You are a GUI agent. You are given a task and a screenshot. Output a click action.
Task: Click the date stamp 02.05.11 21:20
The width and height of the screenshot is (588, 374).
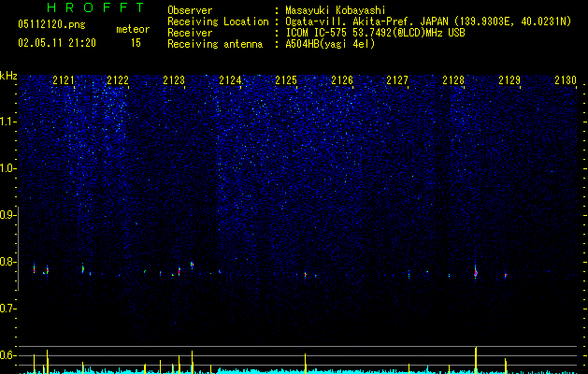57,43
